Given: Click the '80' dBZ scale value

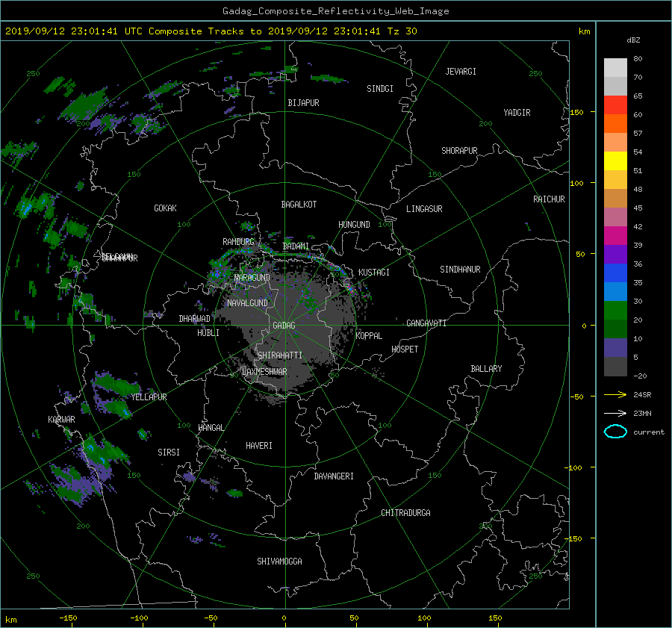Looking at the screenshot, I should (x=638, y=59).
